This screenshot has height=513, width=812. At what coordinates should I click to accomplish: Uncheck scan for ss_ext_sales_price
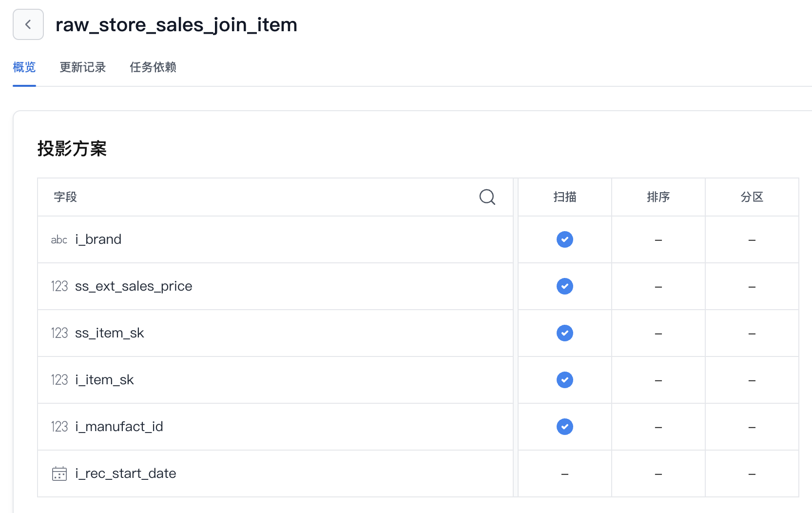(564, 286)
